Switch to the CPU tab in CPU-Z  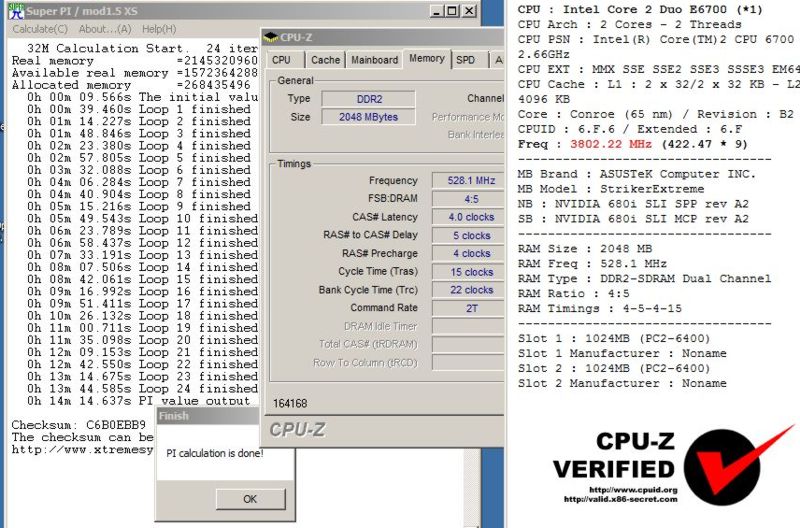281,60
